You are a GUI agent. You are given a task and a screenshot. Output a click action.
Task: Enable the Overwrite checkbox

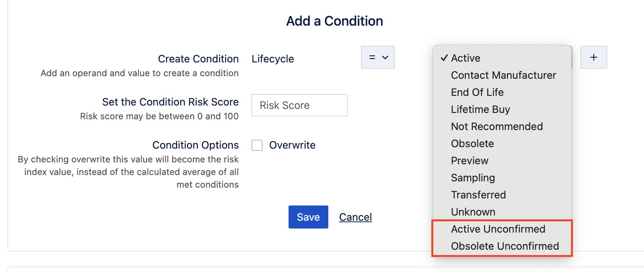[257, 145]
